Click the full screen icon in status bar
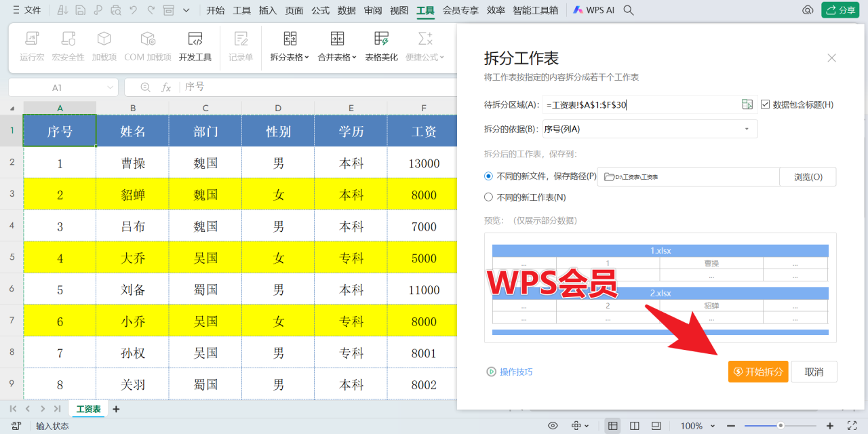Image resolution: width=868 pixels, height=434 pixels. pyautogui.click(x=851, y=426)
